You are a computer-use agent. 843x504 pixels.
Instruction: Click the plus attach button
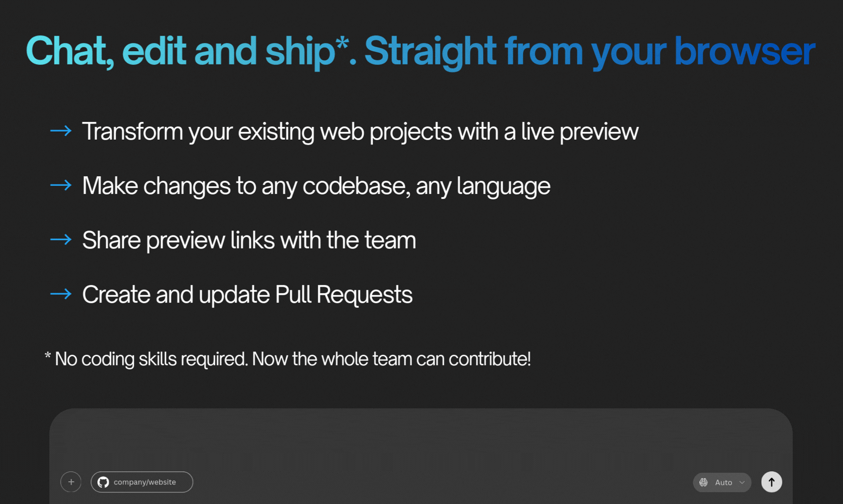(x=71, y=482)
